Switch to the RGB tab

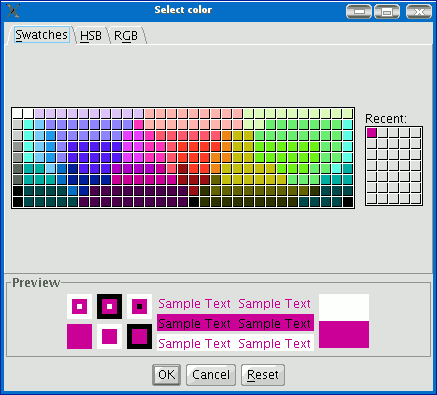point(126,35)
